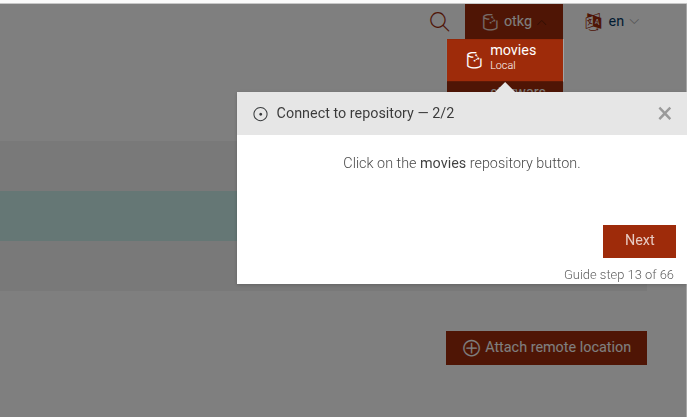Click the en language label
The width and height of the screenshot is (687, 417).
tap(616, 21)
